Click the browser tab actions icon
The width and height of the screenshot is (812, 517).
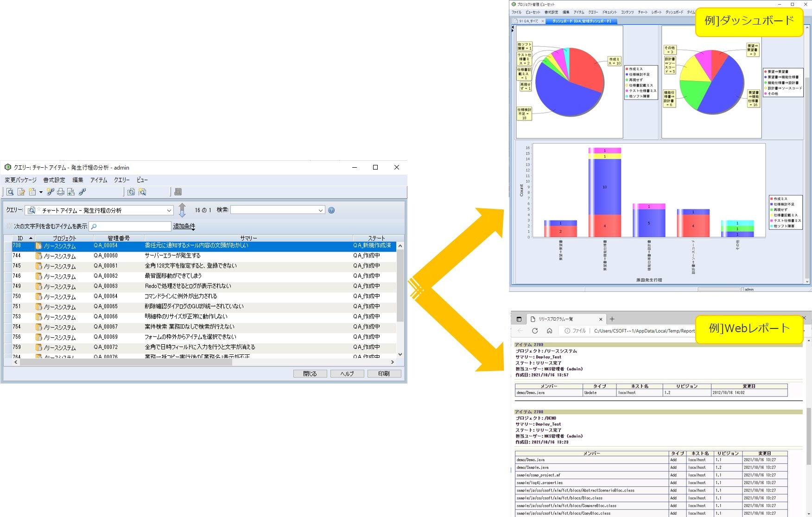tap(519, 319)
